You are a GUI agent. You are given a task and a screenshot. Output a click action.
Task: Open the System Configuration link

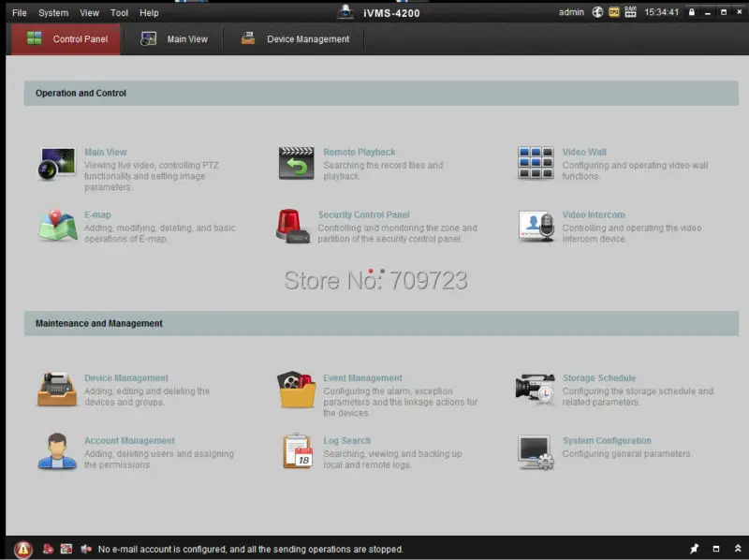tap(606, 441)
